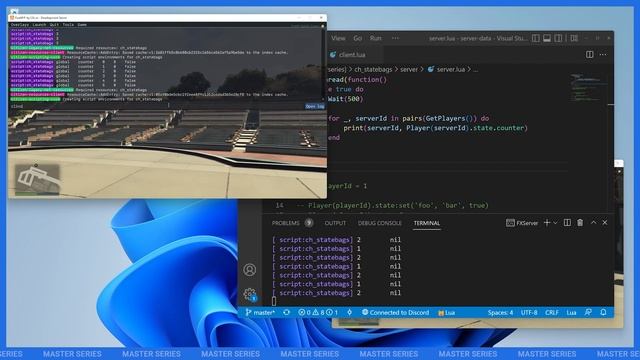The height and width of the screenshot is (360, 640).
Task: Open editor More Actions ellipsis menu
Action: coord(603,55)
